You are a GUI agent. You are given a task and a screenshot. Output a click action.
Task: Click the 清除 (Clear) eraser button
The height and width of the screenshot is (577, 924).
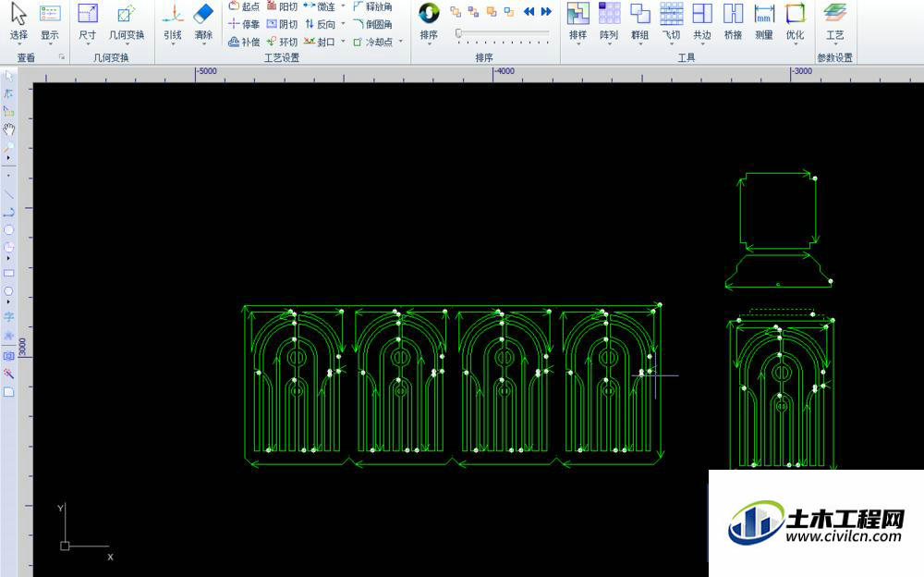pyautogui.click(x=204, y=22)
